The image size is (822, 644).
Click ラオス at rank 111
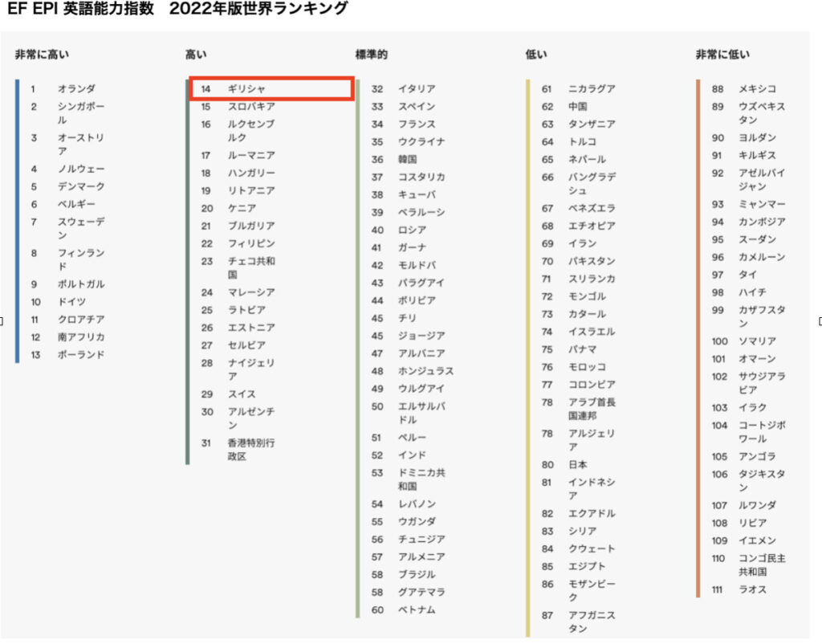tap(753, 589)
